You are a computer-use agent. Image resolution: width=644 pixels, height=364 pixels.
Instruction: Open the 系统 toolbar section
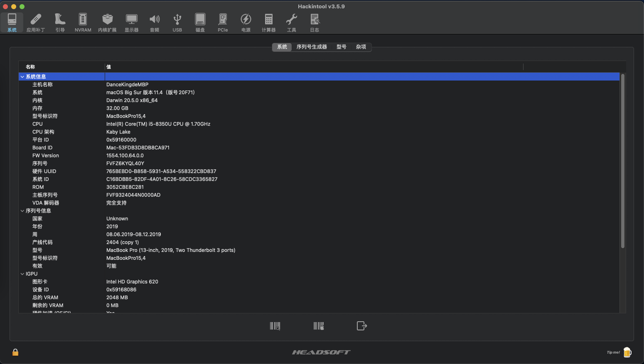tap(12, 22)
